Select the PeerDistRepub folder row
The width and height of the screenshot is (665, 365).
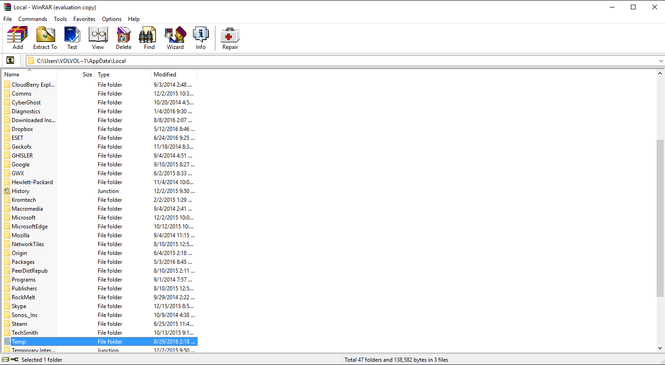pyautogui.click(x=100, y=271)
